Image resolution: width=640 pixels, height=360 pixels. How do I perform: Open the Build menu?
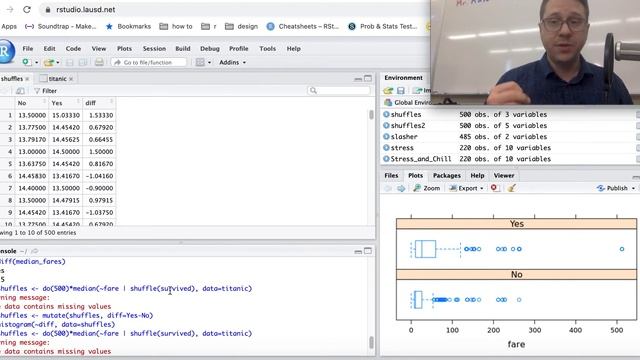pos(183,49)
